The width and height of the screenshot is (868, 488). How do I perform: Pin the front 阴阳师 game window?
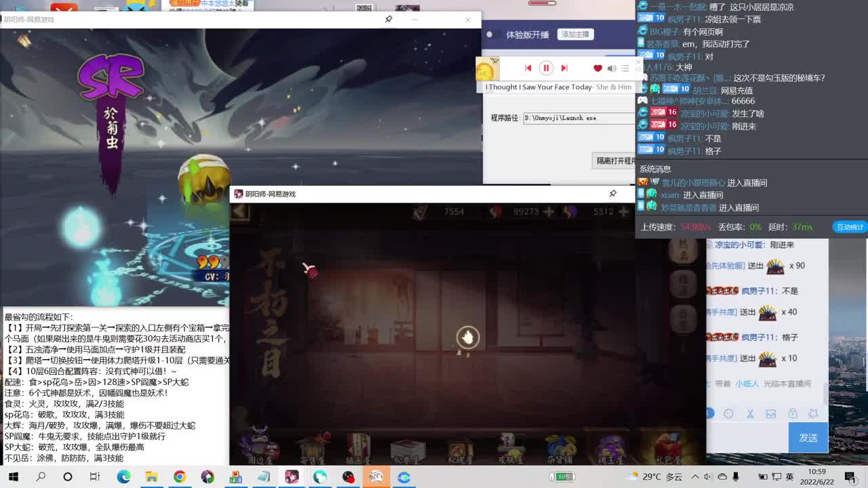pos(613,194)
